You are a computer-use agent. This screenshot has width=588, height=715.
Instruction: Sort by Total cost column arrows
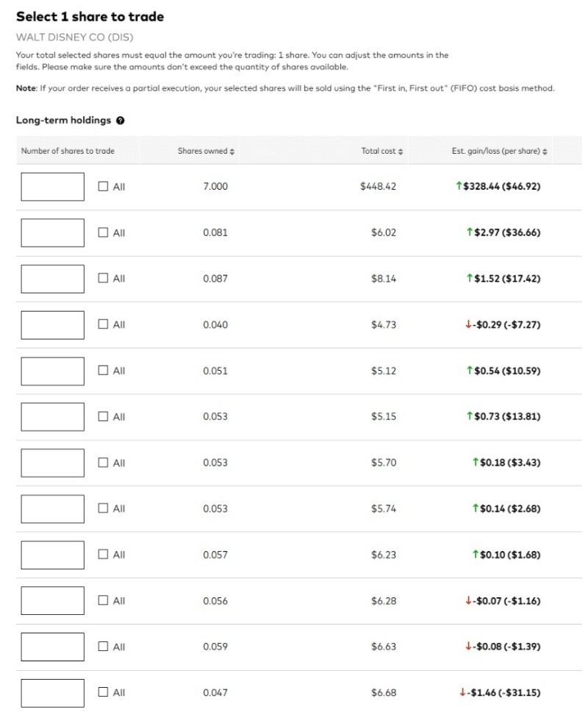point(400,152)
